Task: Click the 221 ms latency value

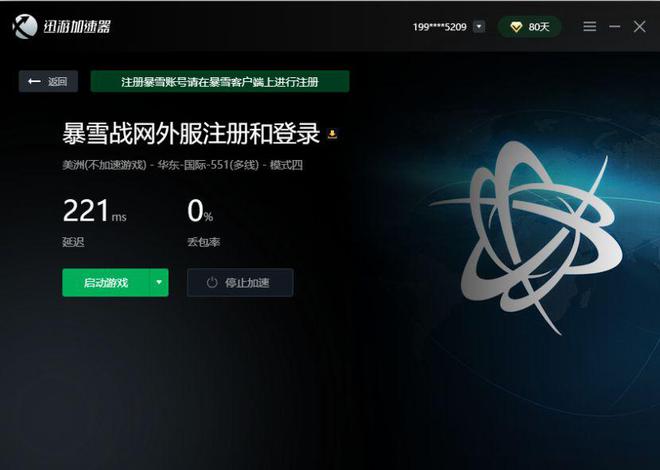Action: [95, 210]
